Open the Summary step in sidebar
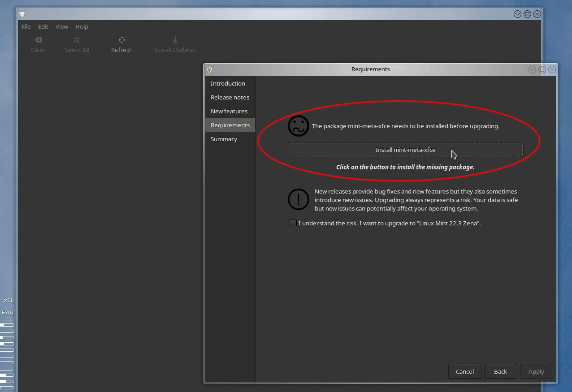Screen dimensions: 572x392 (x=224, y=139)
